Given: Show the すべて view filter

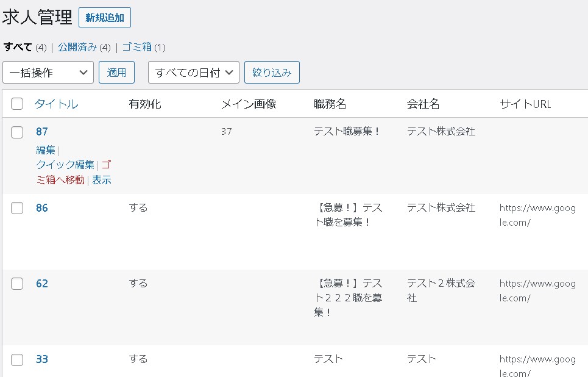Looking at the screenshot, I should coord(18,47).
